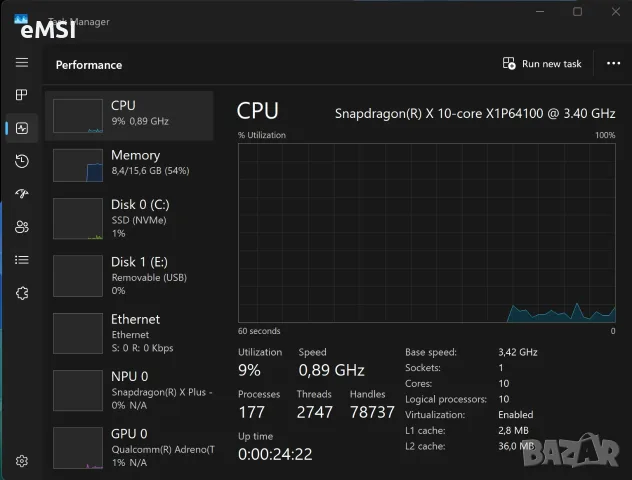Select the Ethernet entry
The height and width of the screenshot is (480, 632).
pos(129,333)
